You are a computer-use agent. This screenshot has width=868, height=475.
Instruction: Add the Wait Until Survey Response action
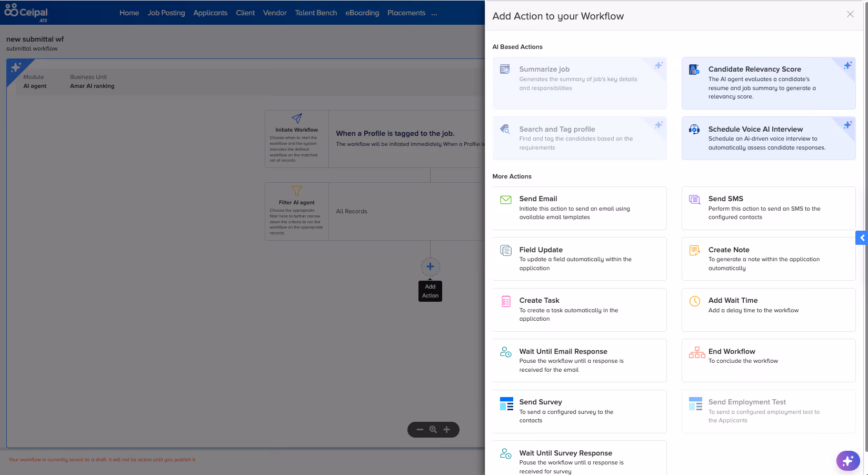point(580,458)
